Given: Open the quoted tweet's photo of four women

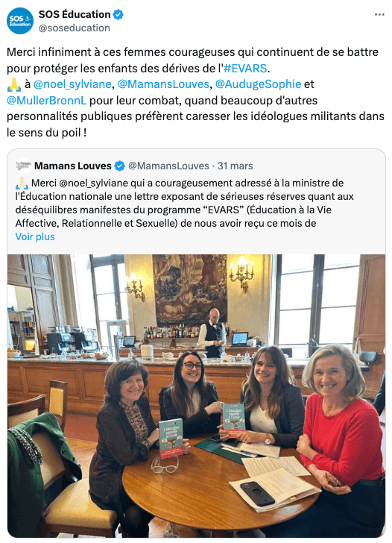Looking at the screenshot, I should point(196,396).
